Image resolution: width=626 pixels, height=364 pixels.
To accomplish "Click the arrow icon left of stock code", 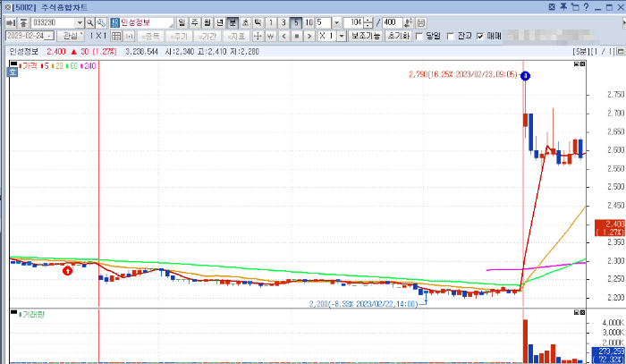I will 11,22.
